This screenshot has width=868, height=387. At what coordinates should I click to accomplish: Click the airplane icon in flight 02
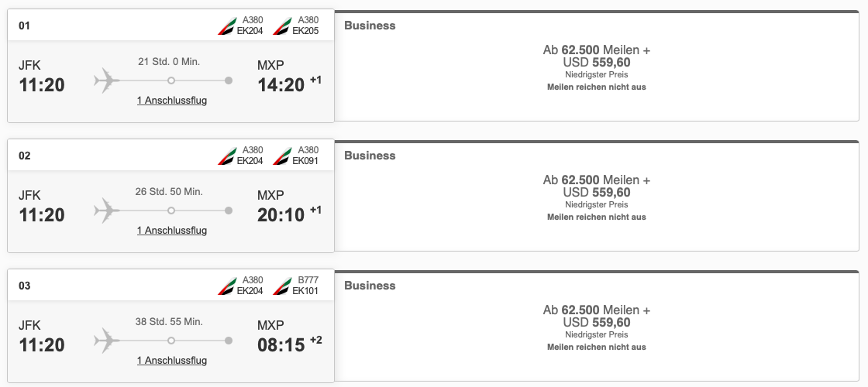tap(107, 210)
